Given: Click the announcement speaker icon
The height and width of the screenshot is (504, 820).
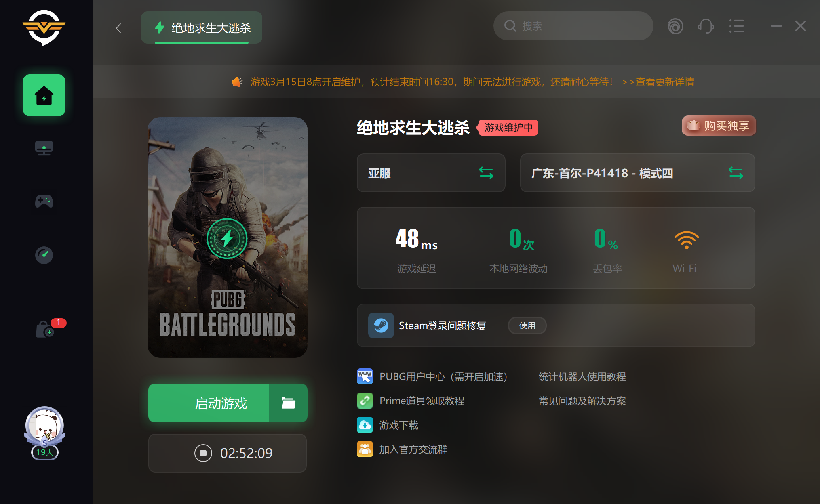Looking at the screenshot, I should tap(237, 82).
